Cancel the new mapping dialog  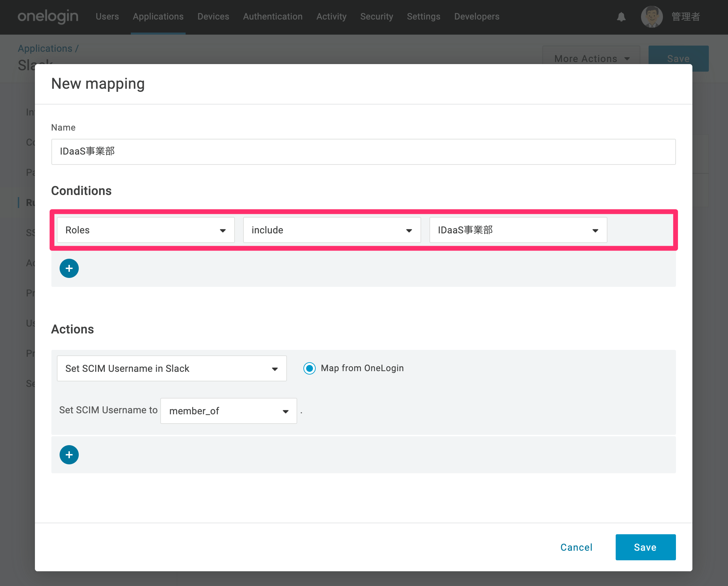[x=576, y=547]
